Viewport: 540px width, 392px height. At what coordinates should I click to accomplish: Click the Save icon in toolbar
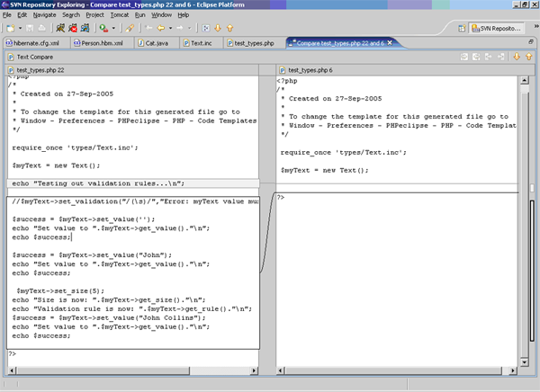[30, 28]
